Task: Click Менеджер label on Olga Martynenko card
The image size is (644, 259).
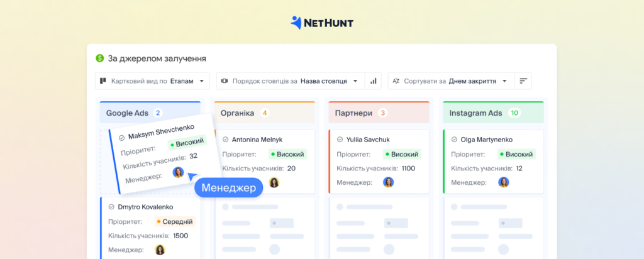Action: pyautogui.click(x=469, y=182)
